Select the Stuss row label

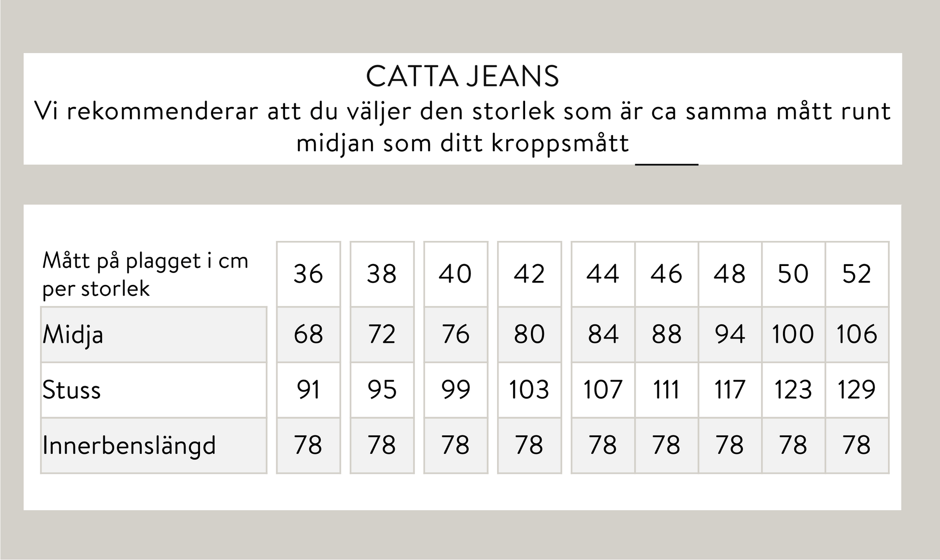point(71,390)
